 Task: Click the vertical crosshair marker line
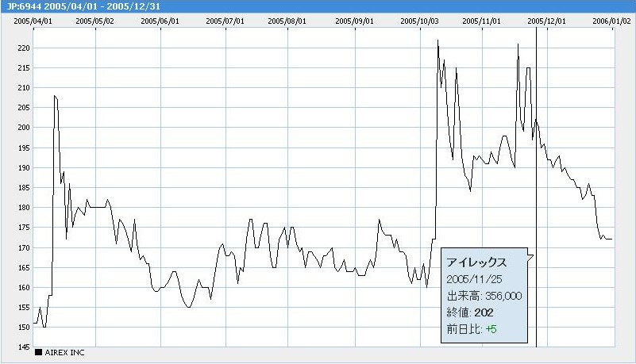pos(536,187)
